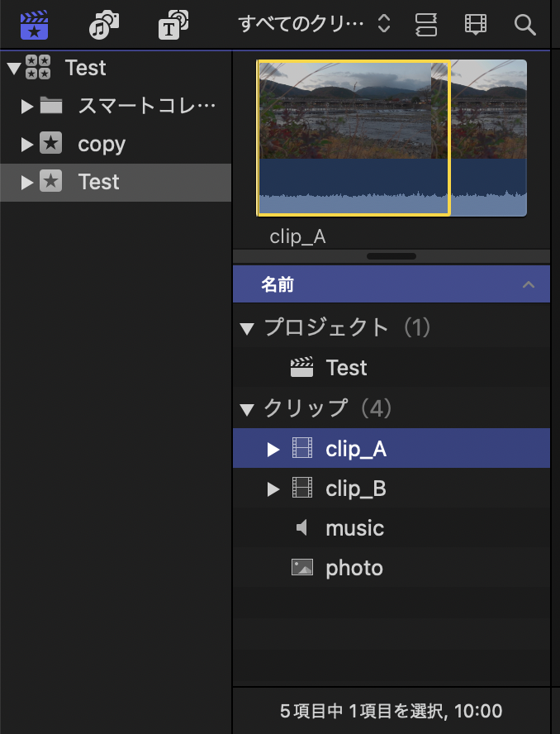The height and width of the screenshot is (734, 560).
Task: Click the browser search magnifier icon
Action: (525, 24)
